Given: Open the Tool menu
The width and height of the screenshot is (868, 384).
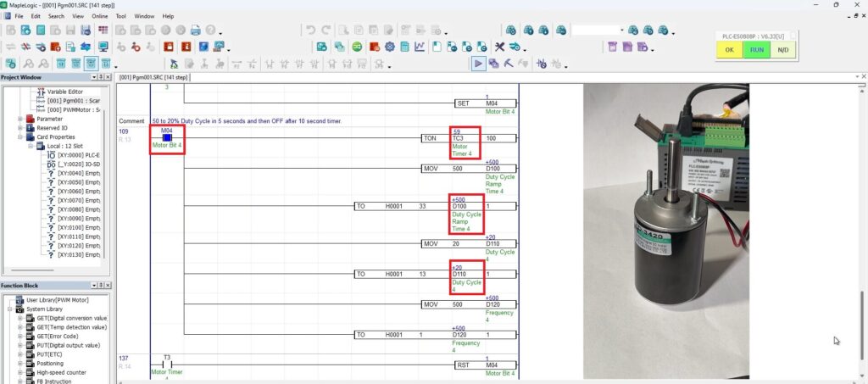Looking at the screenshot, I should [120, 16].
